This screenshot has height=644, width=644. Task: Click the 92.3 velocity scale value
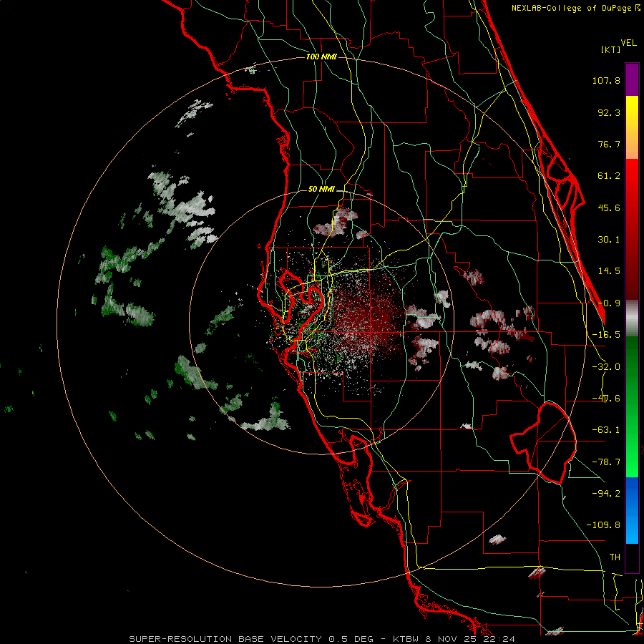(x=609, y=112)
